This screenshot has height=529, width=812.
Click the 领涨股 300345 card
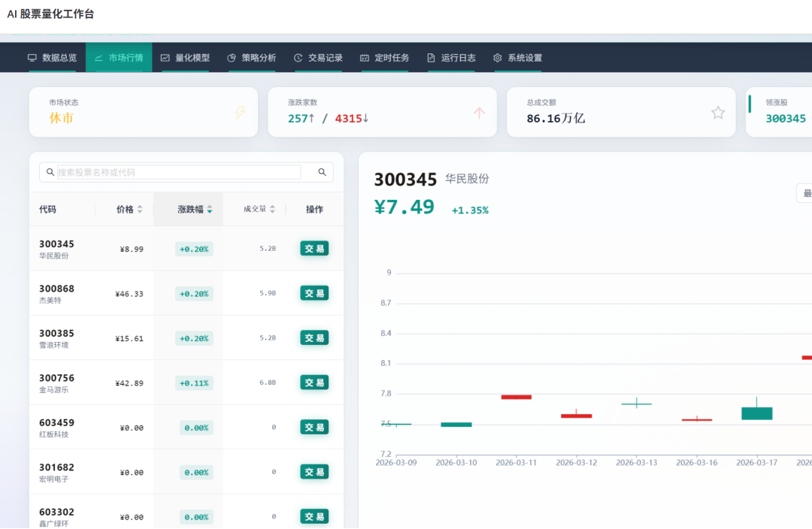[779, 112]
